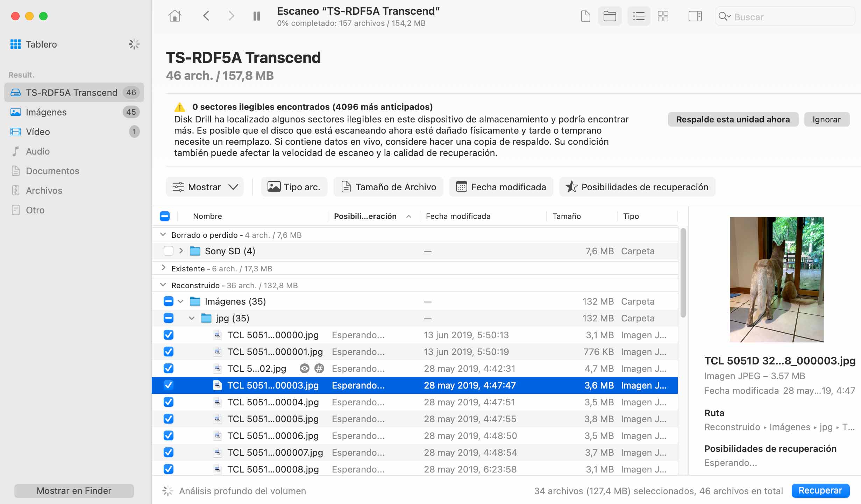Open the dog and cat preview thumbnail

(776, 279)
